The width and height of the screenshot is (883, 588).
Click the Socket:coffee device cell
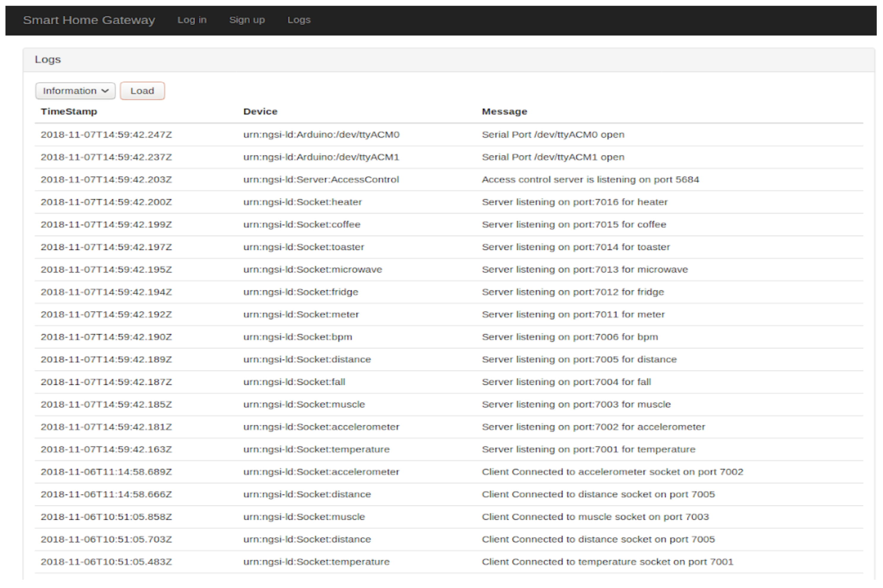coord(301,225)
